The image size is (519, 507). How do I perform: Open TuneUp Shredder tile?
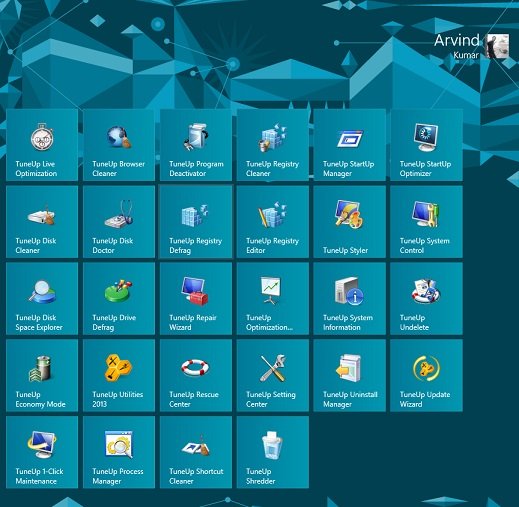(273, 452)
